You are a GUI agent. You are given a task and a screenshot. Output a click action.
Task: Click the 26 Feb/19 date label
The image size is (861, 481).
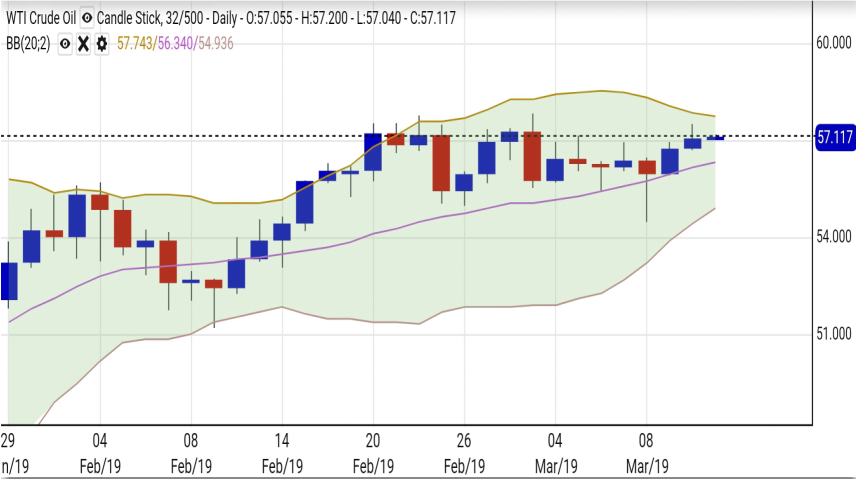tap(464, 453)
